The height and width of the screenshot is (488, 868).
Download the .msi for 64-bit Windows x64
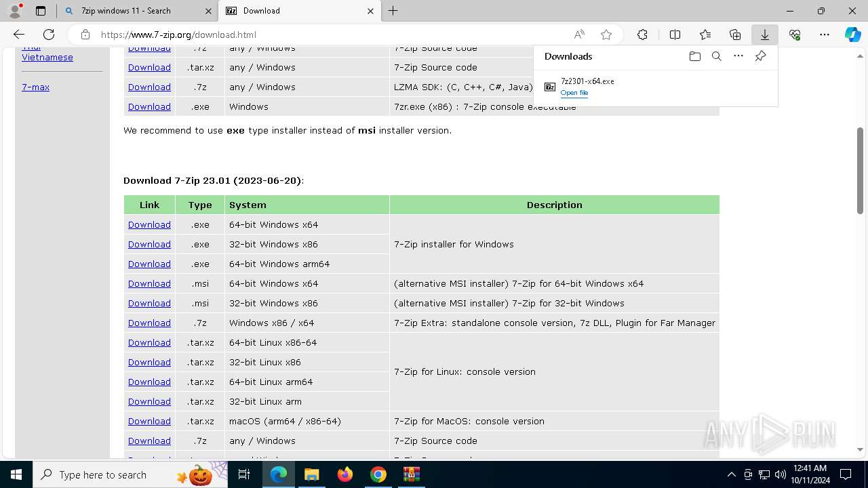pyautogui.click(x=149, y=283)
